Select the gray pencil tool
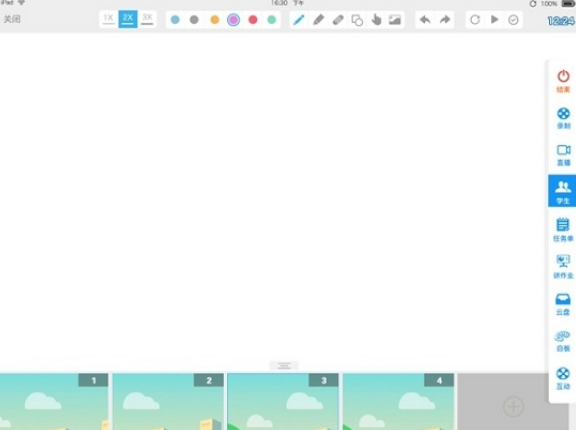The width and height of the screenshot is (576, 430). pyautogui.click(x=318, y=19)
